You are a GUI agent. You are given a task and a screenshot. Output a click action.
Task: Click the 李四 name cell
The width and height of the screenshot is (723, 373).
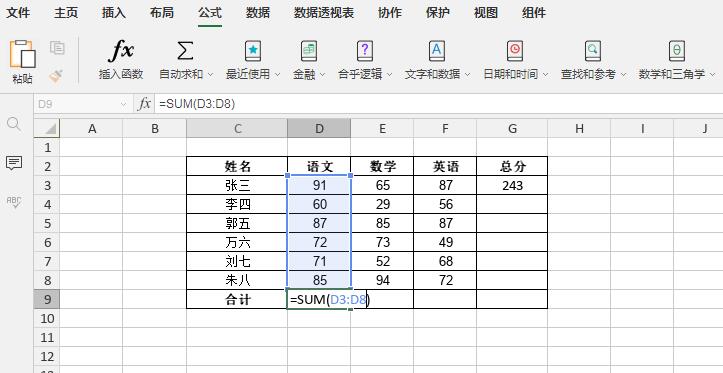[x=237, y=204]
